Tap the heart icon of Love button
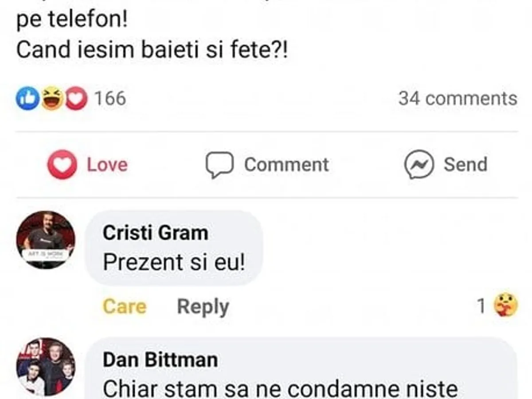 (x=62, y=164)
